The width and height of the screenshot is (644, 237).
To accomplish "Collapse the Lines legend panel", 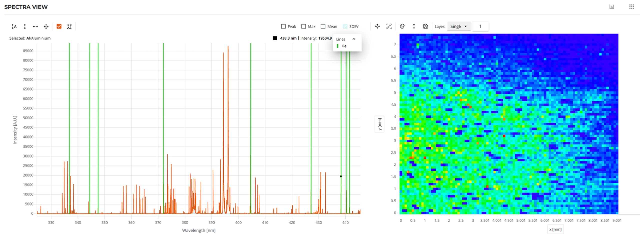I will click(x=354, y=39).
